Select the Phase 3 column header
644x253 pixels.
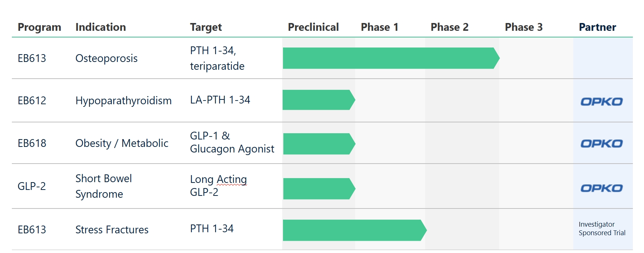click(x=524, y=27)
